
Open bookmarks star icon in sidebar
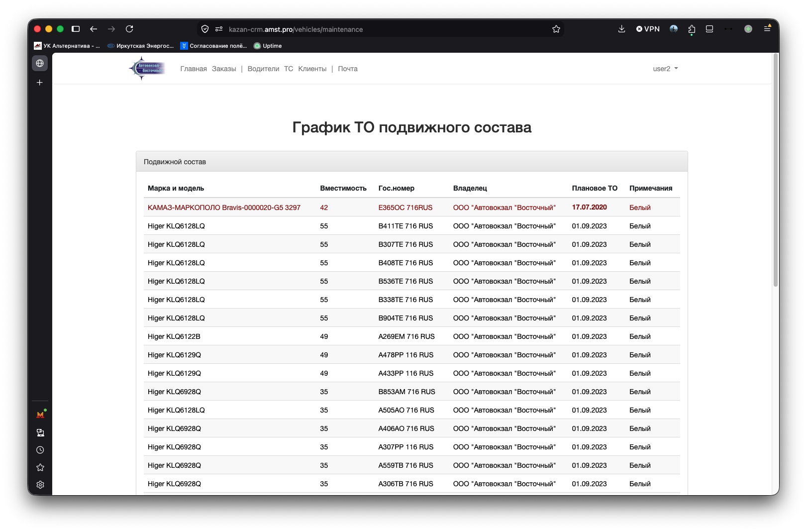[40, 467]
